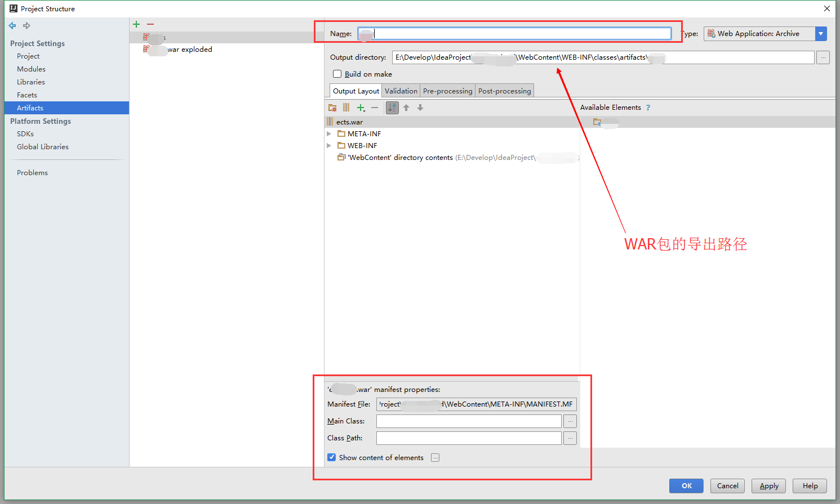The height and width of the screenshot is (504, 840).
Task: Click the move element down arrow icon
Action: [420, 108]
